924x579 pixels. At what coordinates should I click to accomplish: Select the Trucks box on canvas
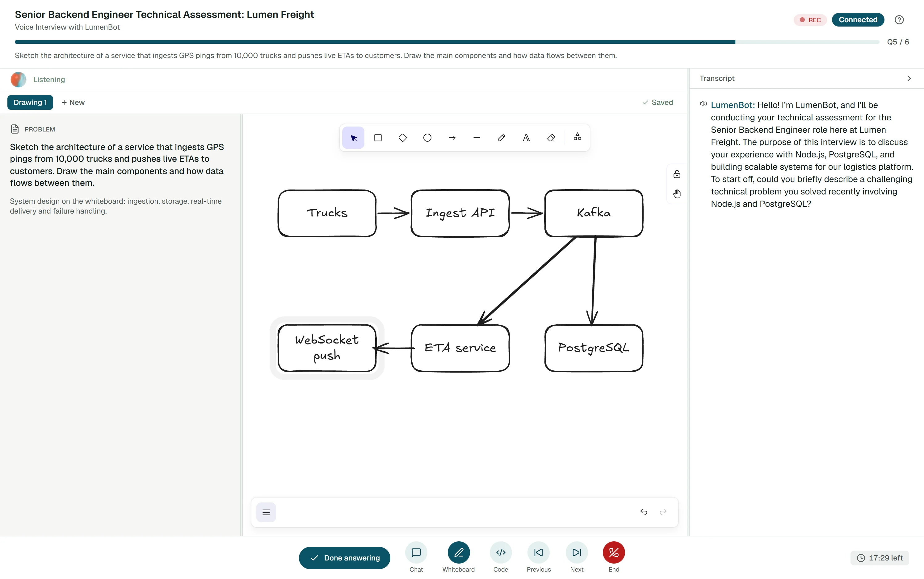[x=327, y=213]
